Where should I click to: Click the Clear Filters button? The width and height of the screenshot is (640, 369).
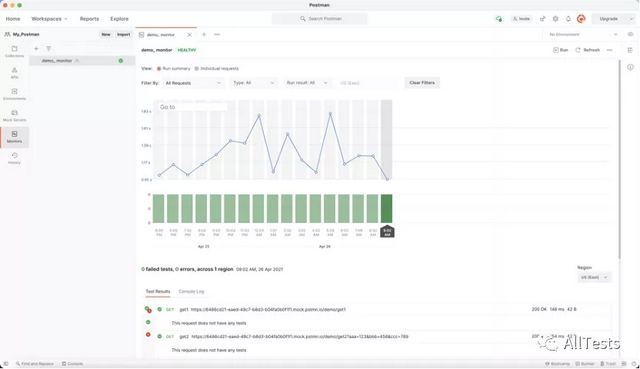[x=422, y=83]
